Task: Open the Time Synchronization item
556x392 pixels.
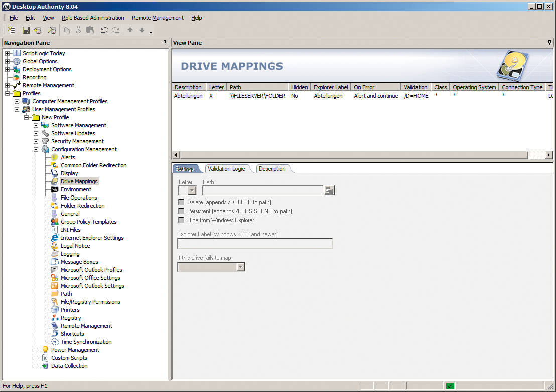Action: [83, 341]
